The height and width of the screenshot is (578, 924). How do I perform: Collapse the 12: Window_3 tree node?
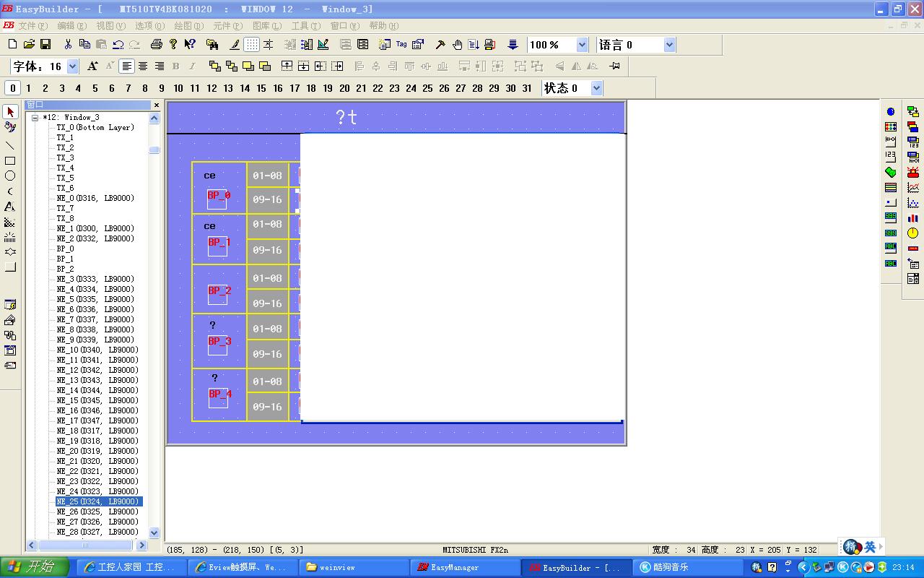click(x=35, y=117)
